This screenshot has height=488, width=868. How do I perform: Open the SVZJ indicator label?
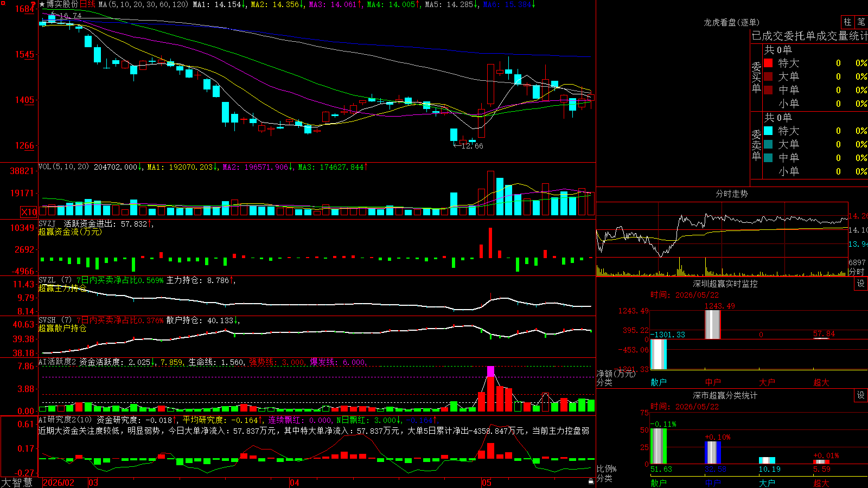47,223
